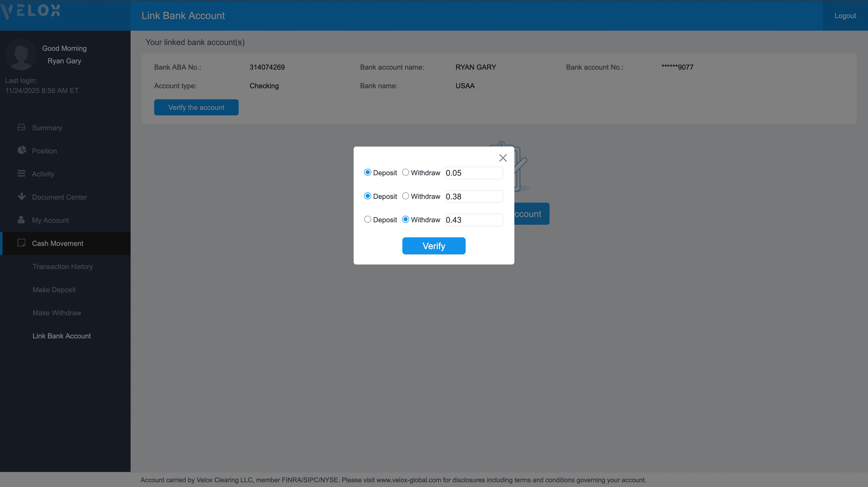Click the Logout link

point(845,16)
